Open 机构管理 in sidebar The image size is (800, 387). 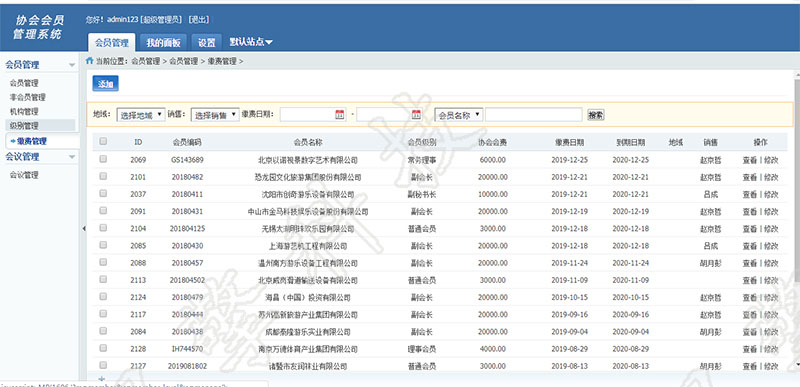[24, 111]
